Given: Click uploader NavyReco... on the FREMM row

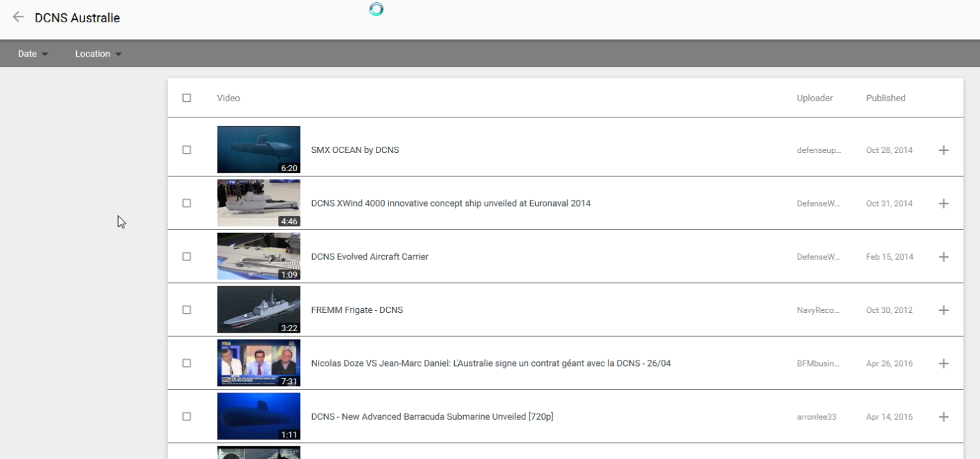Looking at the screenshot, I should click(819, 310).
